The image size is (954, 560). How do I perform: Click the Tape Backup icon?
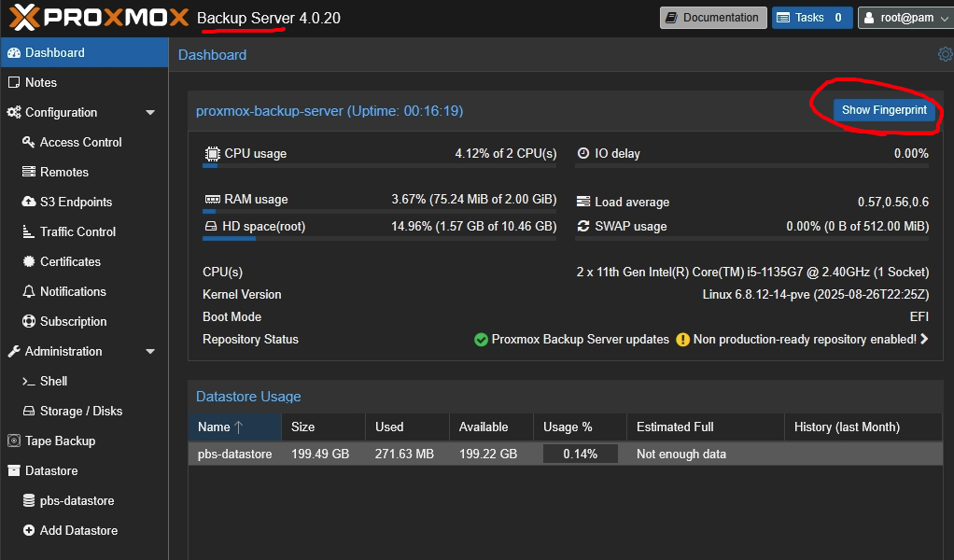click(x=14, y=441)
